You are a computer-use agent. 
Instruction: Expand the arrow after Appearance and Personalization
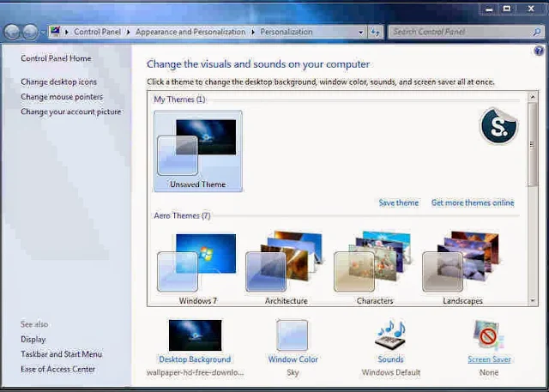pyautogui.click(x=253, y=33)
